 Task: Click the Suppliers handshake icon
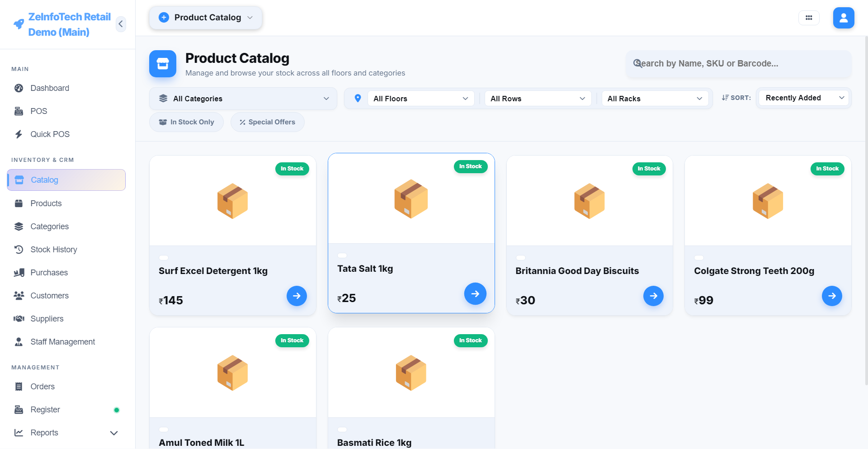tap(19, 319)
